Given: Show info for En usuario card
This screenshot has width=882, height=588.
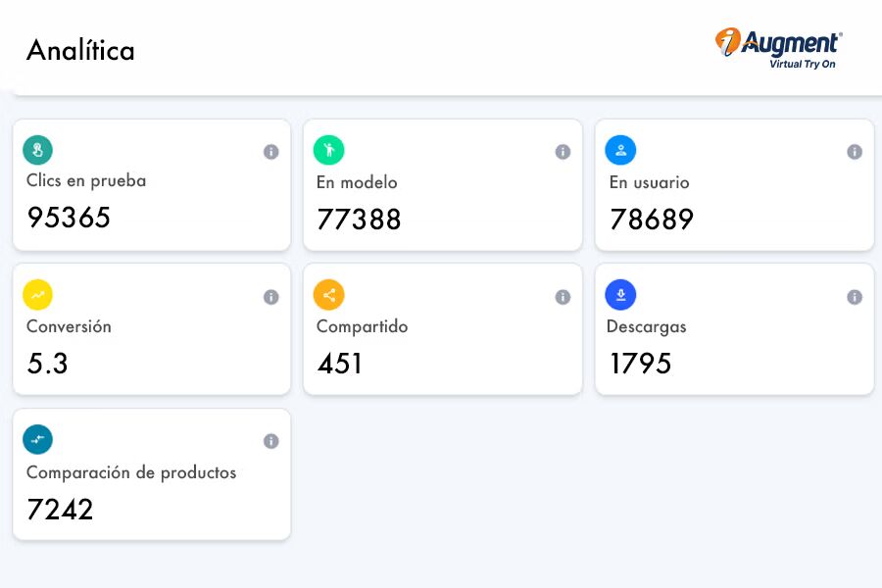Looking at the screenshot, I should coord(855,152).
